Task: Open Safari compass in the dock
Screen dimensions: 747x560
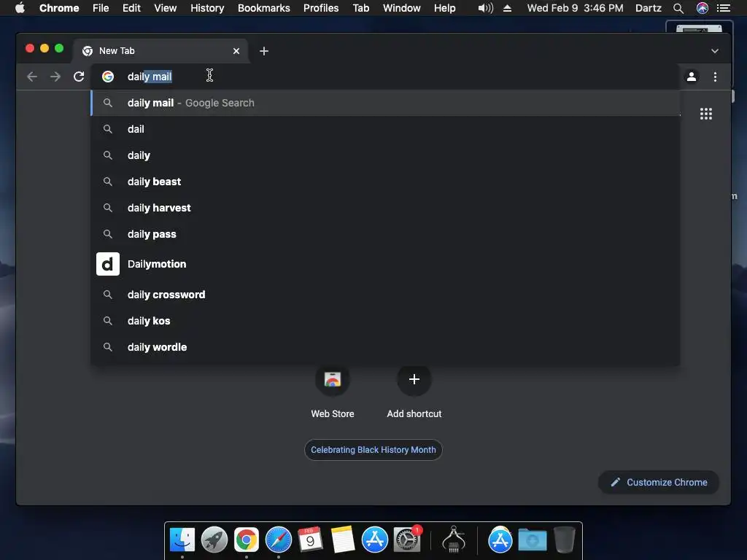Action: (x=278, y=540)
